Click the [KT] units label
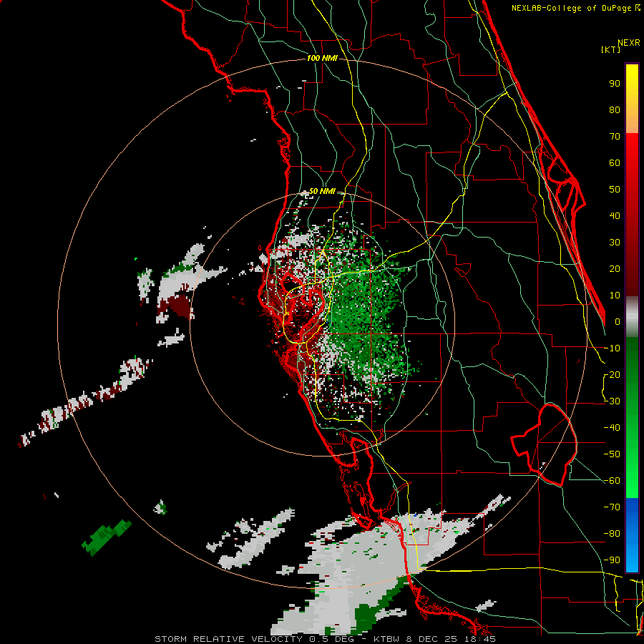Screen dimensions: 644x644 tap(611, 49)
